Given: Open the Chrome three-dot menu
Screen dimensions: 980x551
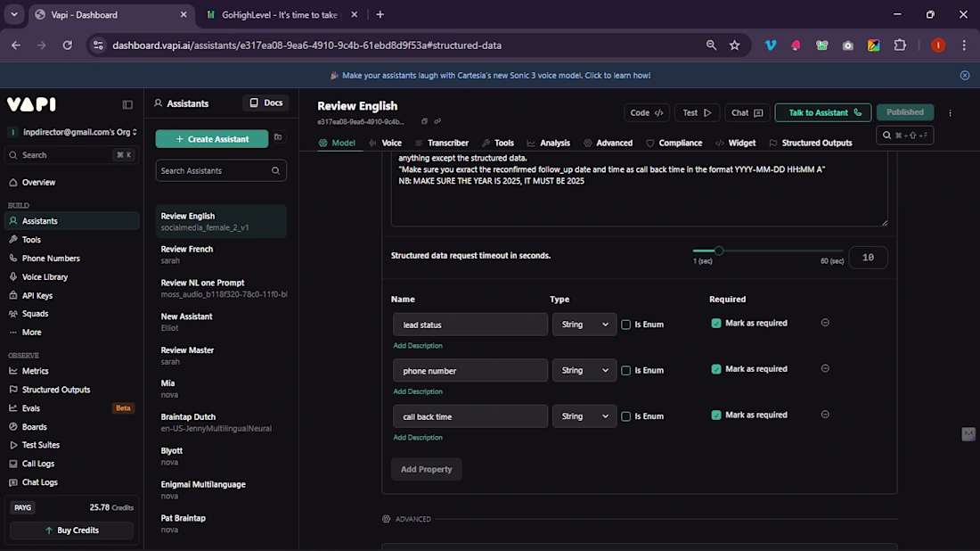Looking at the screenshot, I should point(964,45).
